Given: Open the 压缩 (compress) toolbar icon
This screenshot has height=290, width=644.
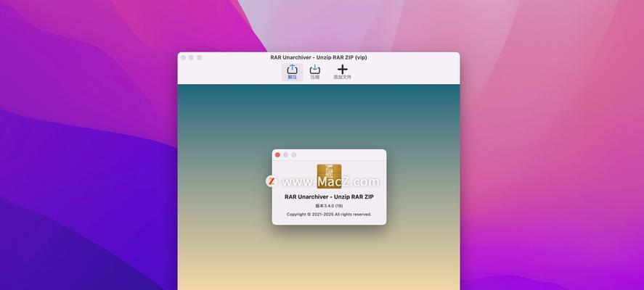Looking at the screenshot, I should 315,72.
